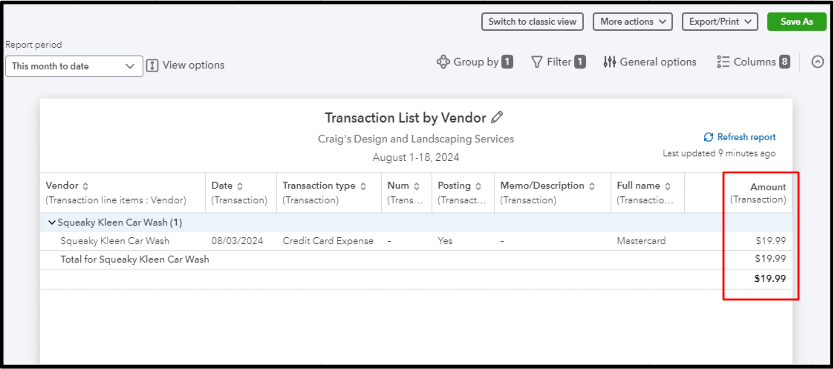Click the Total for Squeaky Kleen Car Wash row
The image size is (833, 369).
[416, 260]
